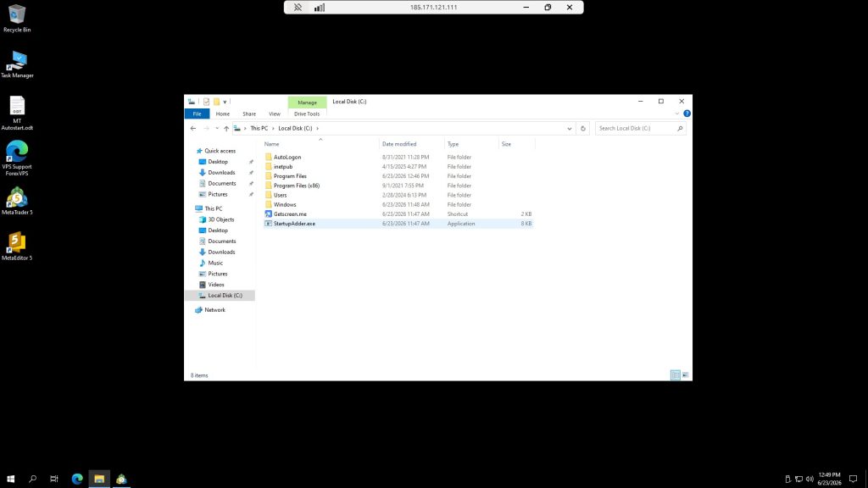Open Customize Quick Access Toolbar dropdown
This screenshot has width=868, height=488.
click(x=225, y=102)
